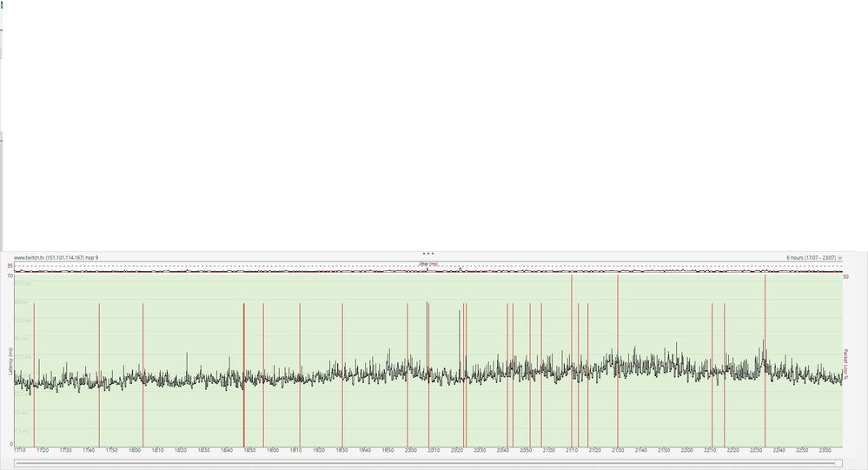This screenshot has width=868, height=470.
Task: Click the 22:30 time axis label
Action: [x=756, y=450]
